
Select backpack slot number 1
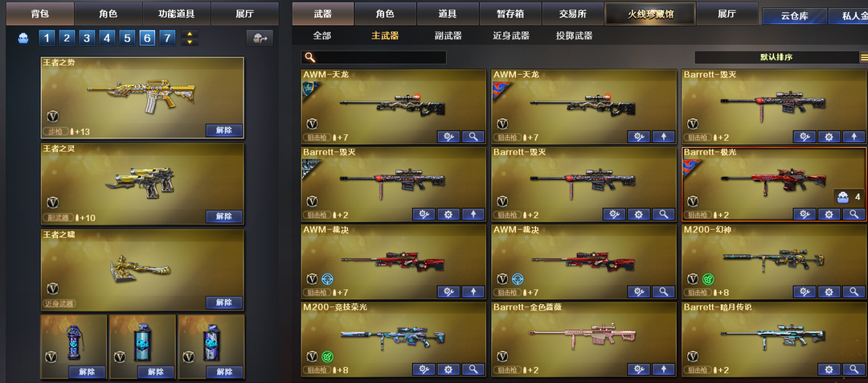point(47,39)
